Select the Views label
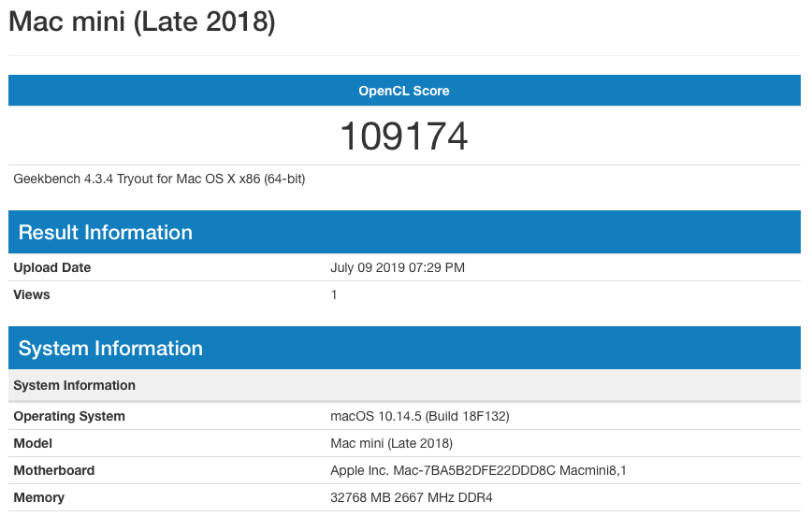This screenshot has width=812, height=516. (x=32, y=294)
